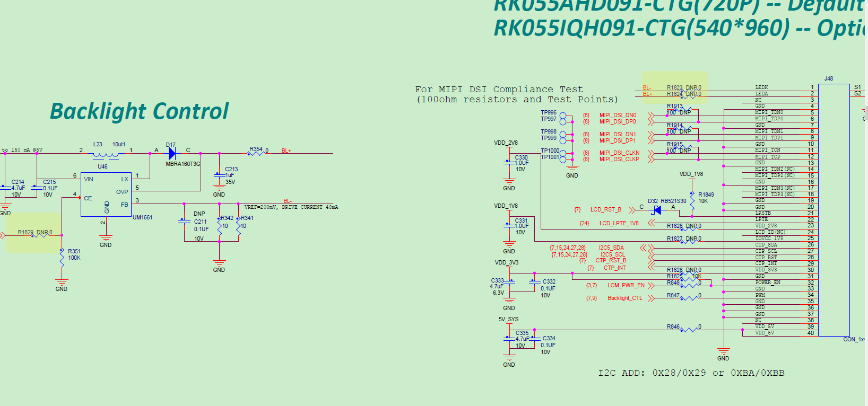
Task: Click the GND symbol below R351
Action: [62, 283]
